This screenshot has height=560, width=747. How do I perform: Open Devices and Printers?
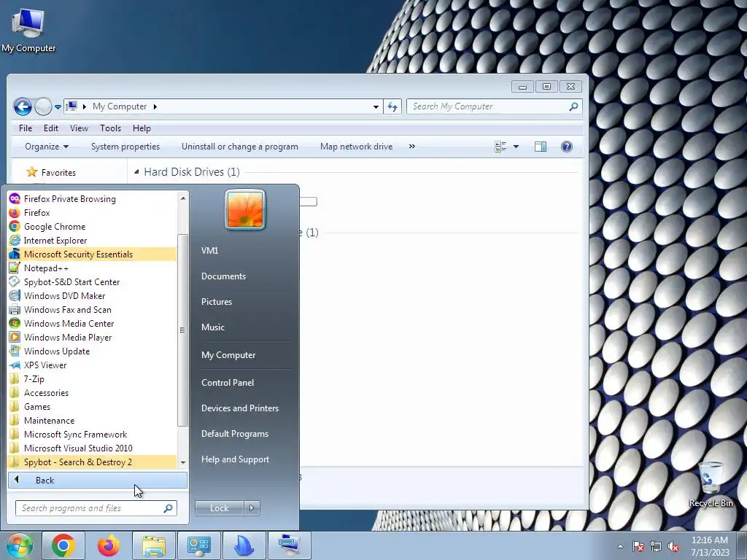[239, 408]
